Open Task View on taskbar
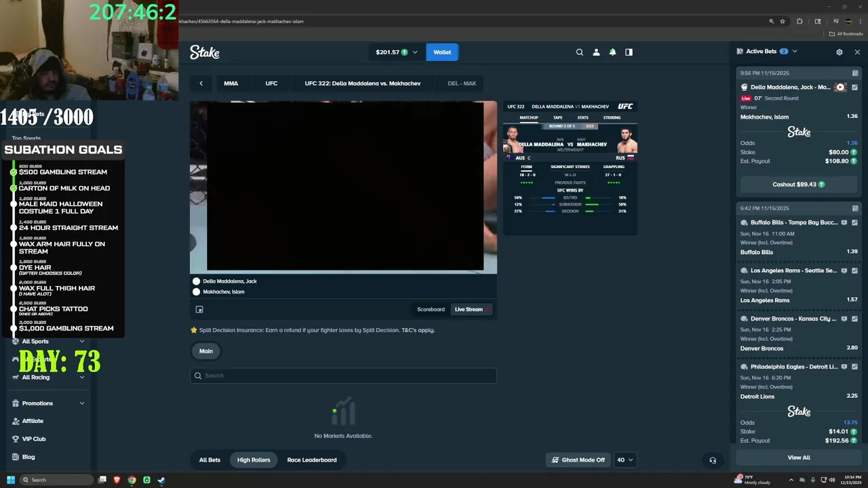The image size is (868, 488). tap(102, 480)
